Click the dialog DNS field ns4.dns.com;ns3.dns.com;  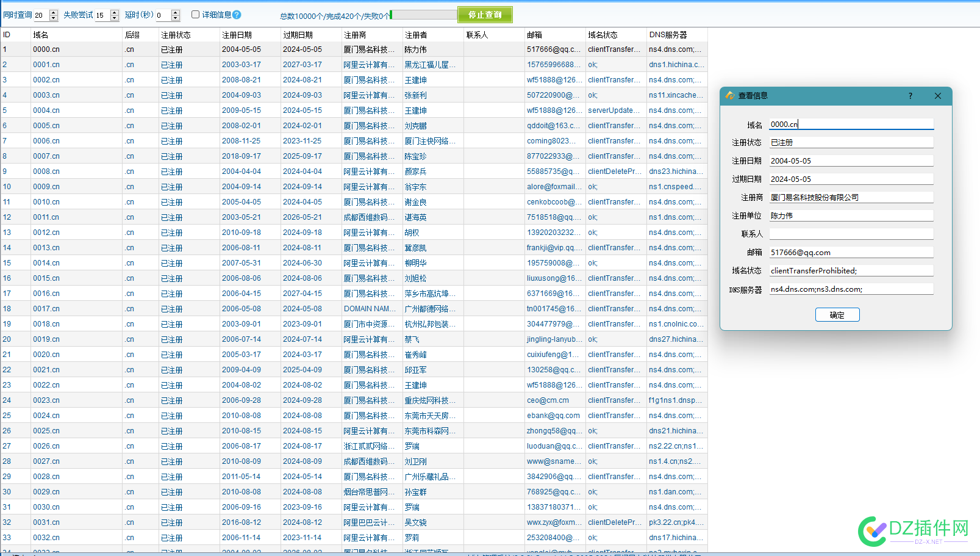[x=851, y=289]
